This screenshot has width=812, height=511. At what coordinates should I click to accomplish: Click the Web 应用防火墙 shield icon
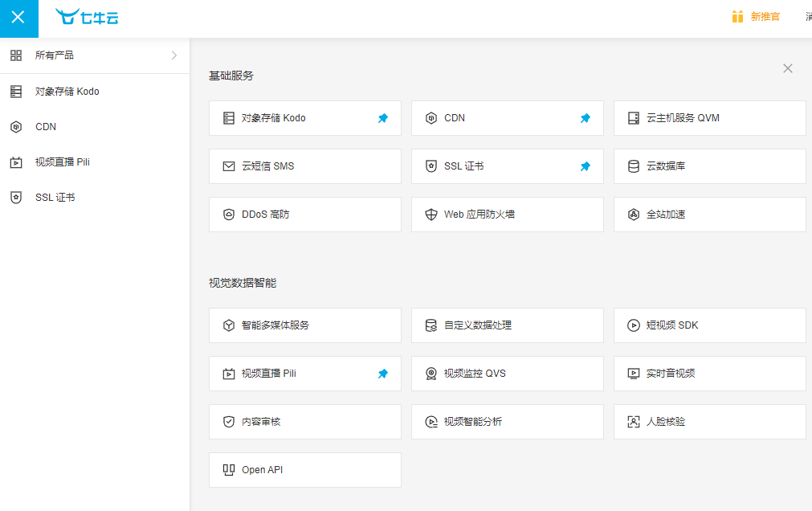(430, 215)
